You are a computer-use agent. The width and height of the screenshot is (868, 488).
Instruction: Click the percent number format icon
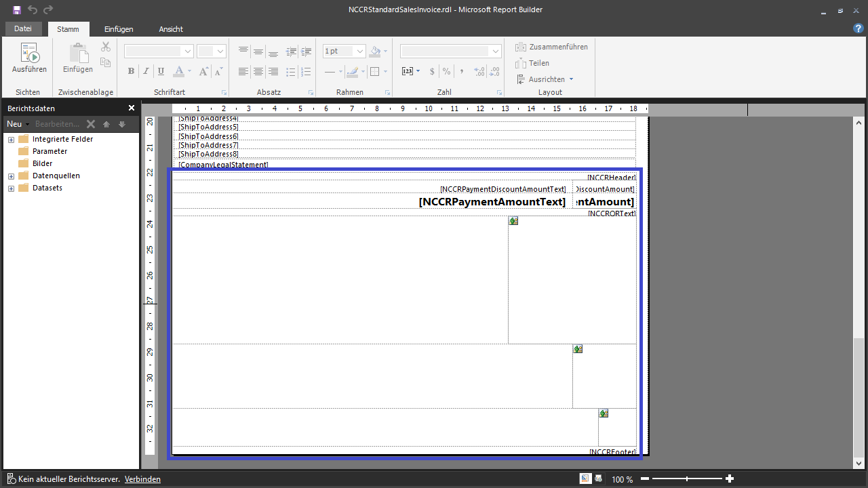pyautogui.click(x=446, y=71)
